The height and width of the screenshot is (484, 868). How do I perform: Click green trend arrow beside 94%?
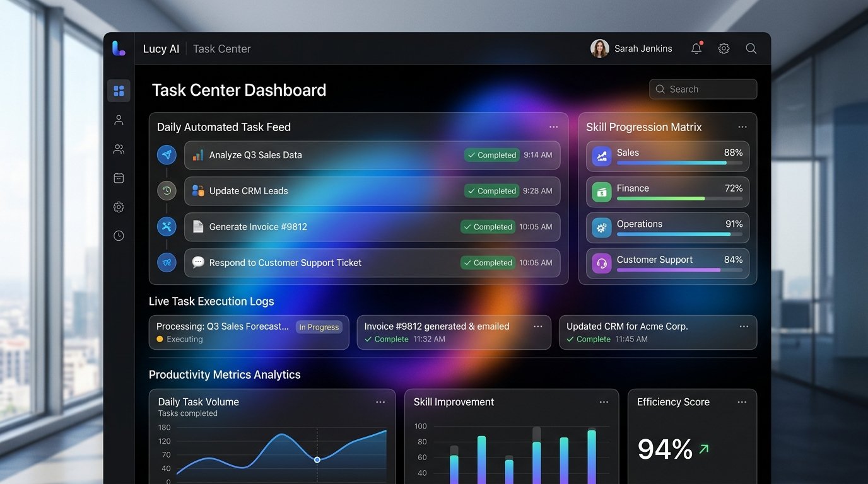(x=704, y=449)
